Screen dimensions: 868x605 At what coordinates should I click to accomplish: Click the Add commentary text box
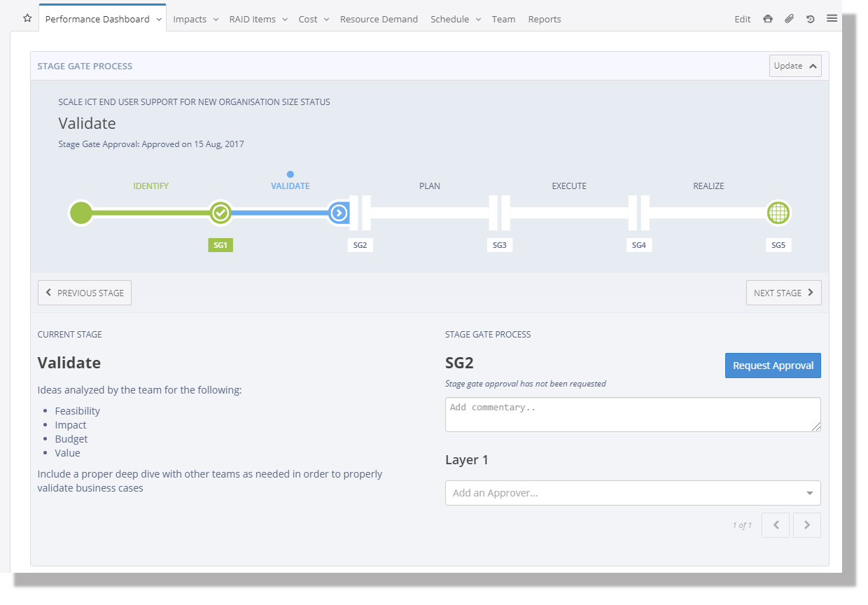[632, 415]
